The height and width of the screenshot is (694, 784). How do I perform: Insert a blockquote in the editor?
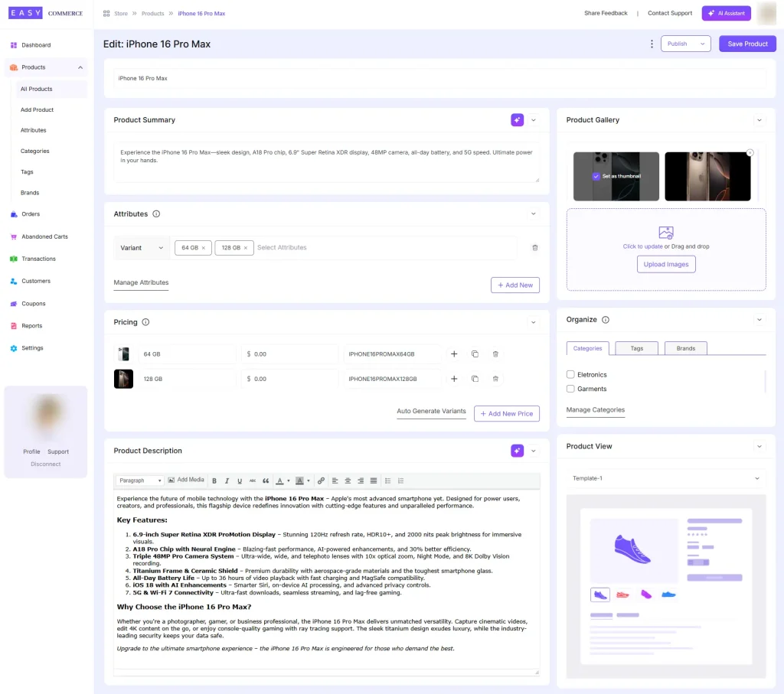266,481
